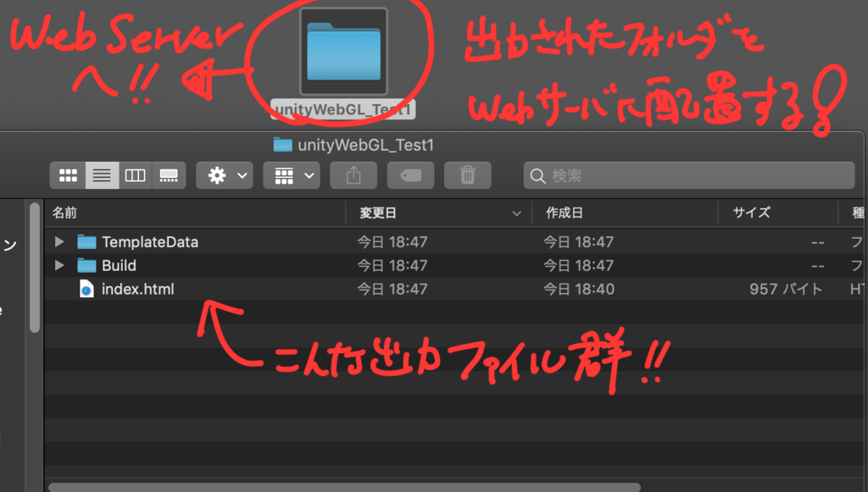This screenshot has width=868, height=492.
Task: Sort by the 名前 column header
Action: 195,213
